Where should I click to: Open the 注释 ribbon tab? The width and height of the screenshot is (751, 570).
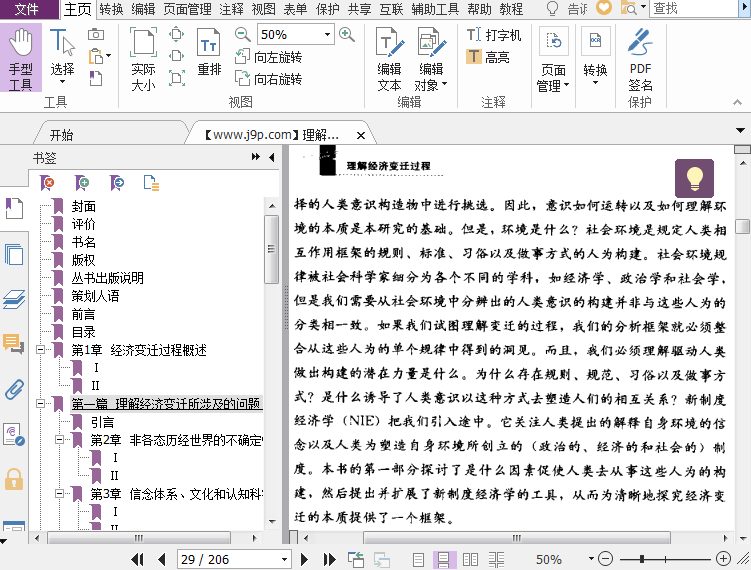231,9
